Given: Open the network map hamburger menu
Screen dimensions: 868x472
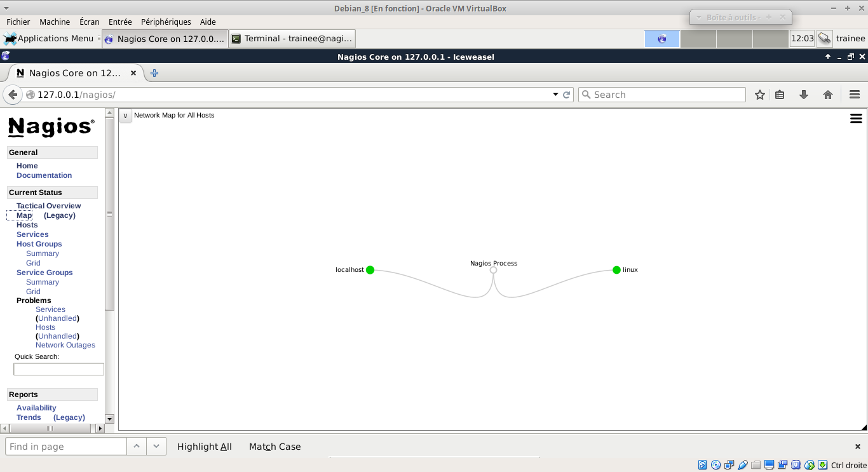Looking at the screenshot, I should (856, 118).
